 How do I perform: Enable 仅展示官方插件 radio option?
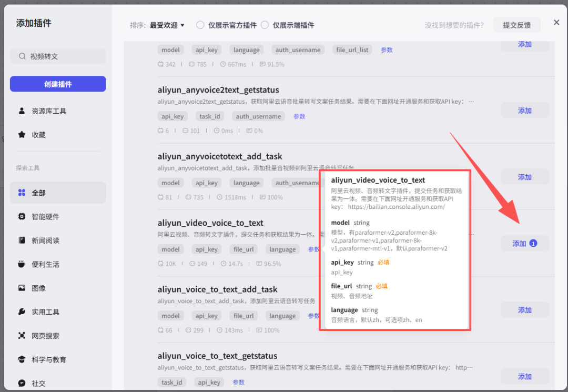coord(200,25)
